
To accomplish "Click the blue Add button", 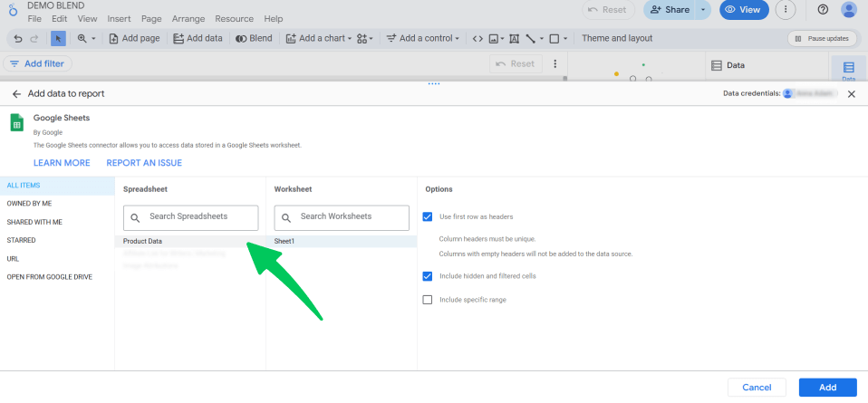I will (x=827, y=387).
